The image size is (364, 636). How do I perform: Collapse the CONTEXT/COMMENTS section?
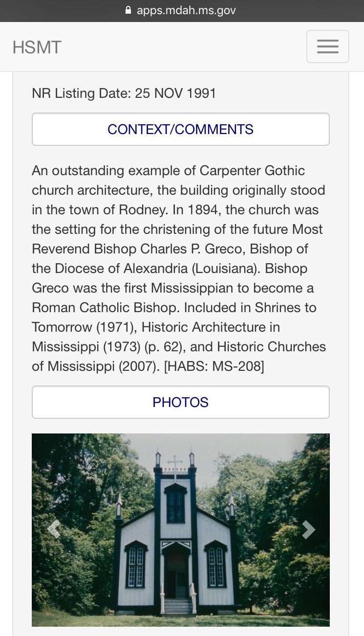(x=180, y=129)
